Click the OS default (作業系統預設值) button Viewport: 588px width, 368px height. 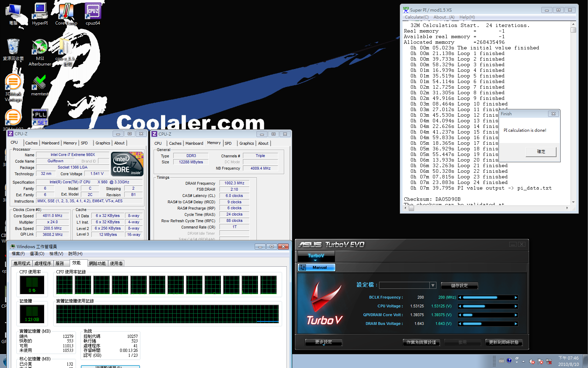pyautogui.click(x=421, y=342)
